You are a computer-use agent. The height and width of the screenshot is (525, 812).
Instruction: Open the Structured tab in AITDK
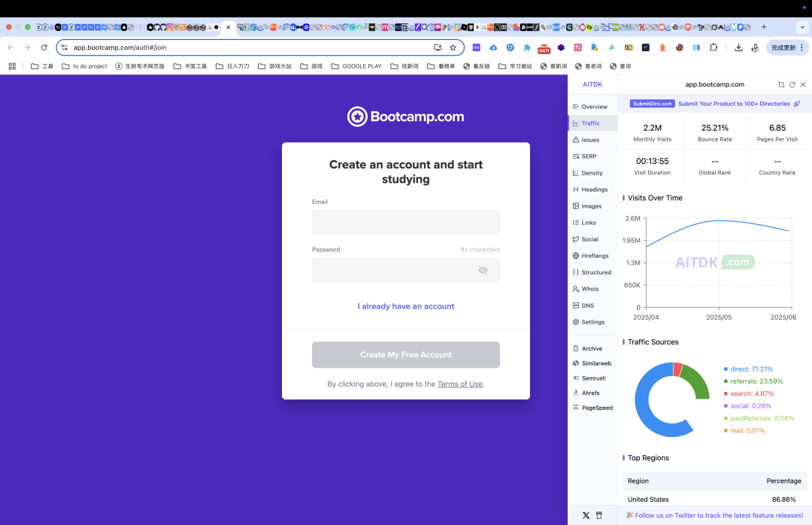(592, 272)
